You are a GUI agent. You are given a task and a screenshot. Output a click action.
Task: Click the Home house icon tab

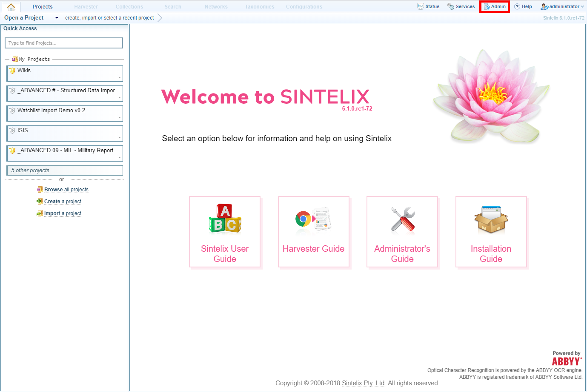pos(11,7)
